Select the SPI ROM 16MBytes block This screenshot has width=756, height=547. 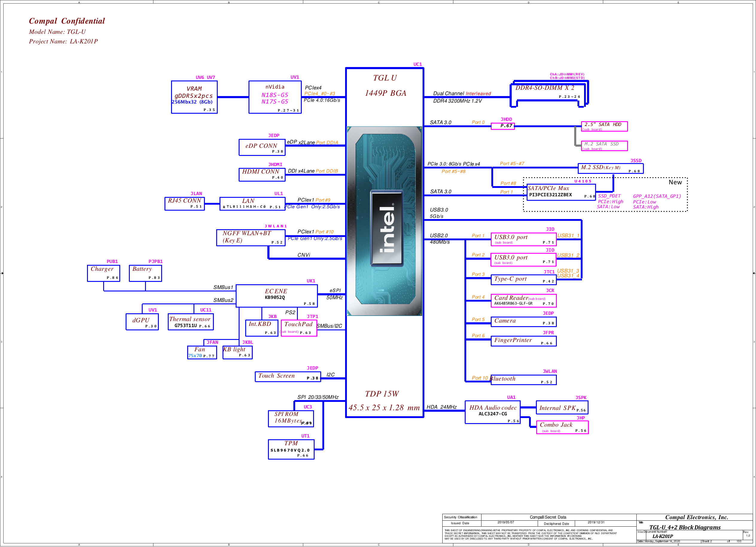[x=291, y=418]
